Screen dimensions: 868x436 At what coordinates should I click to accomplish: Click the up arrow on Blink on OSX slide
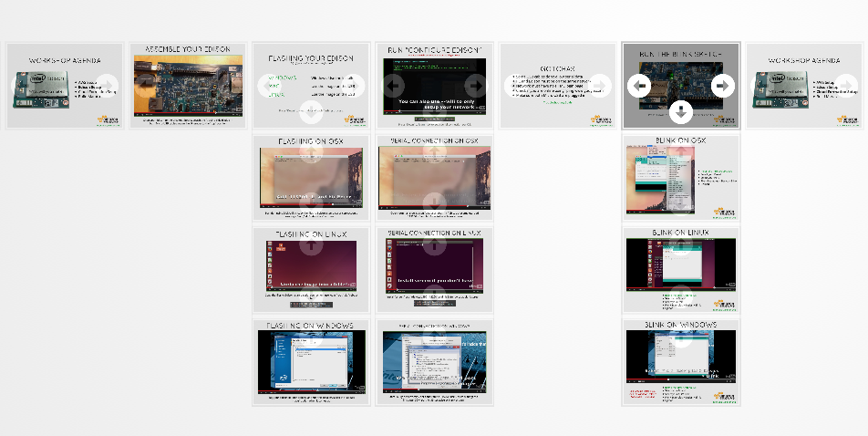[x=681, y=151]
